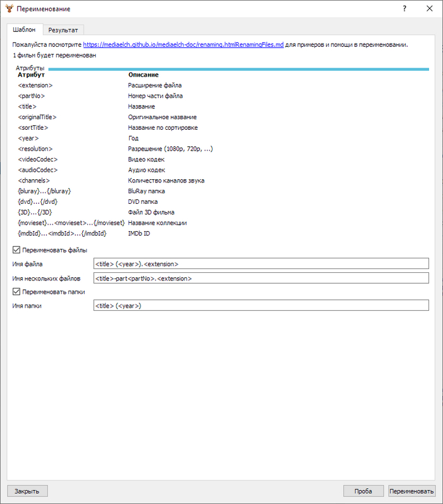443x504 pixels.
Task: Select the {movieset} attribute text
Action: point(72,223)
